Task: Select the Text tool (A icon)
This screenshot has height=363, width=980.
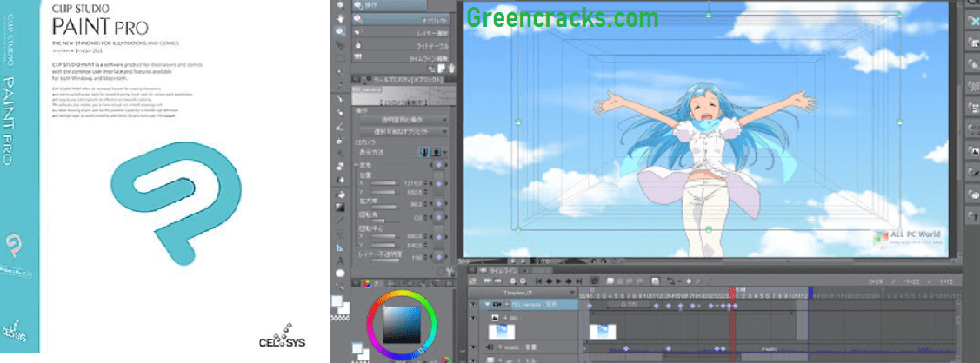Action: point(340,261)
